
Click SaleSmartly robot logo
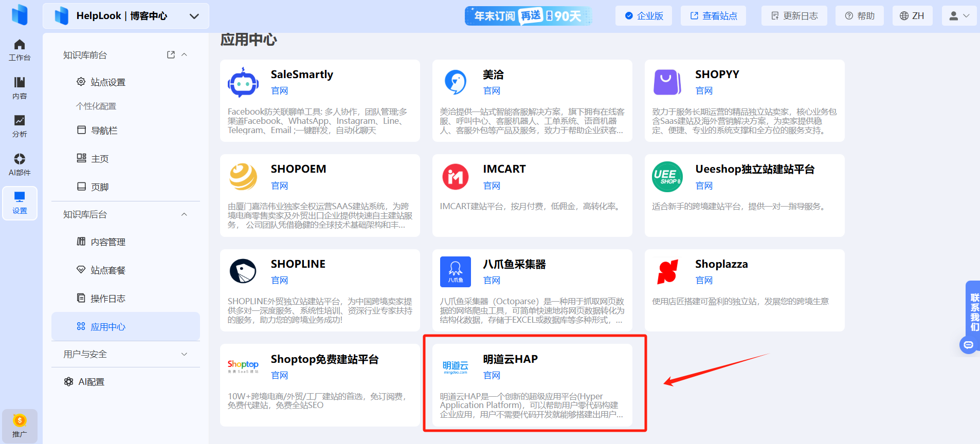tap(243, 82)
